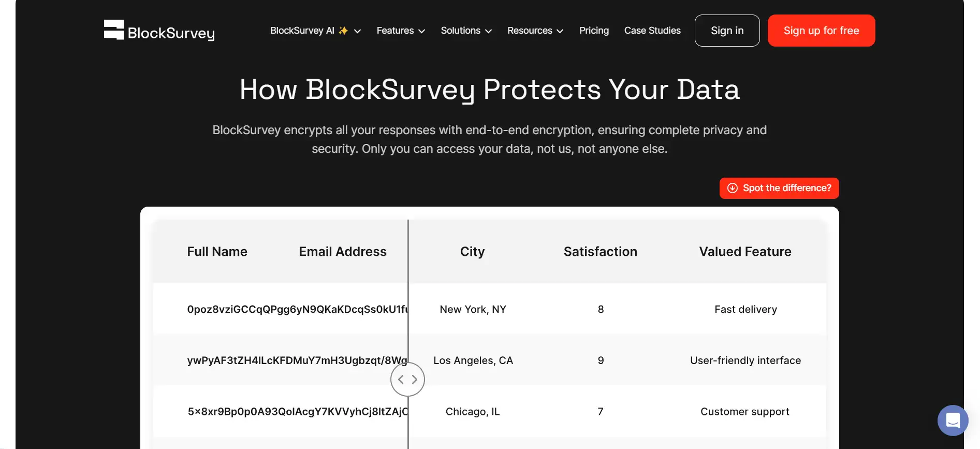Click the Satisfaction column header
980x449 pixels.
point(600,252)
